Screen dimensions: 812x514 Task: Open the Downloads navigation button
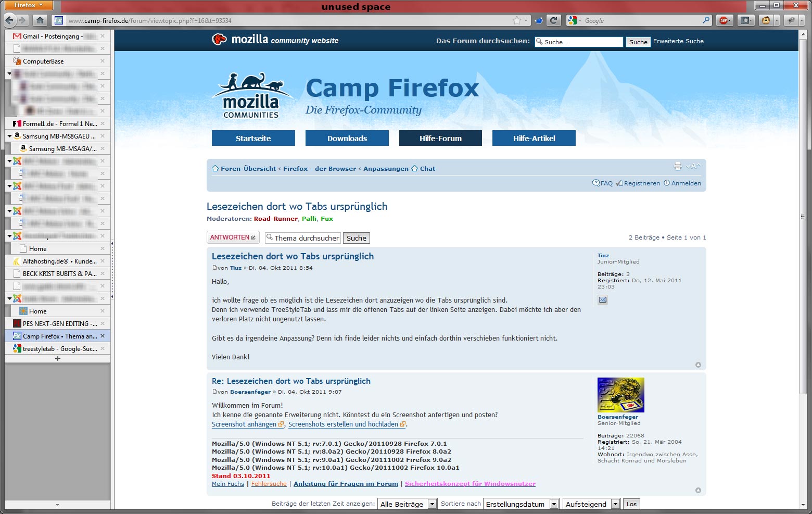click(347, 138)
